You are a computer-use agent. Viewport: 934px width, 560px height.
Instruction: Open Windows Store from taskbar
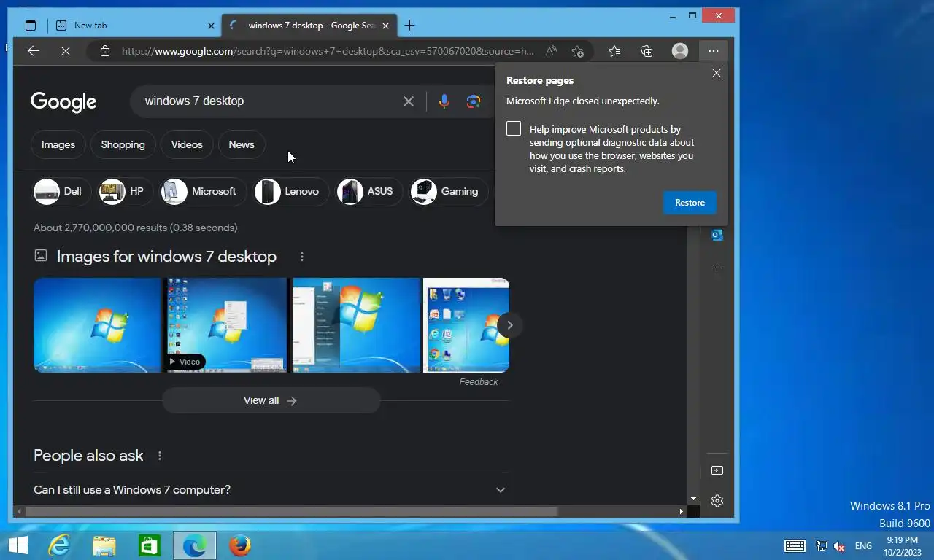tap(149, 545)
